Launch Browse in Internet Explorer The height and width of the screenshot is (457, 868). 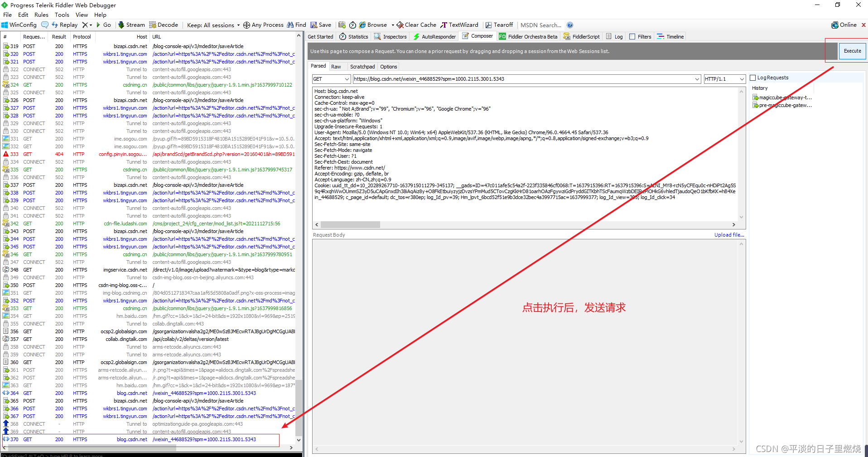pos(373,25)
